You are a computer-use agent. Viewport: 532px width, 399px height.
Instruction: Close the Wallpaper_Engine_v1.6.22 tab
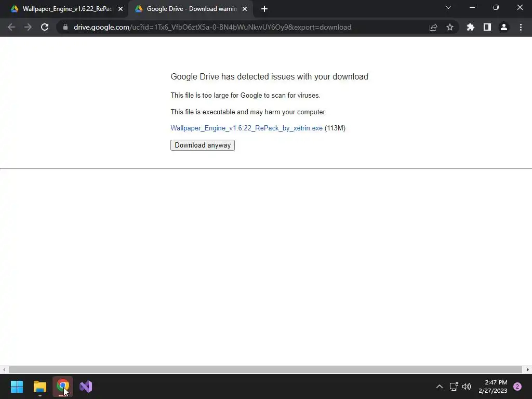121,9
